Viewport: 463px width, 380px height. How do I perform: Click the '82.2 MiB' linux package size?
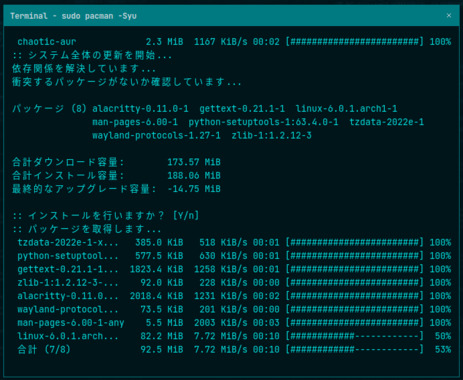click(162, 336)
